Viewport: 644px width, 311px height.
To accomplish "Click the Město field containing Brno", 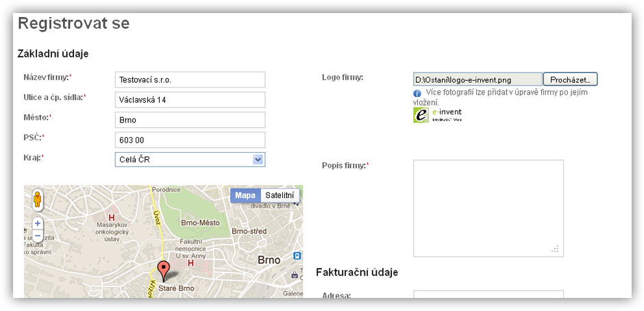I will point(190,120).
